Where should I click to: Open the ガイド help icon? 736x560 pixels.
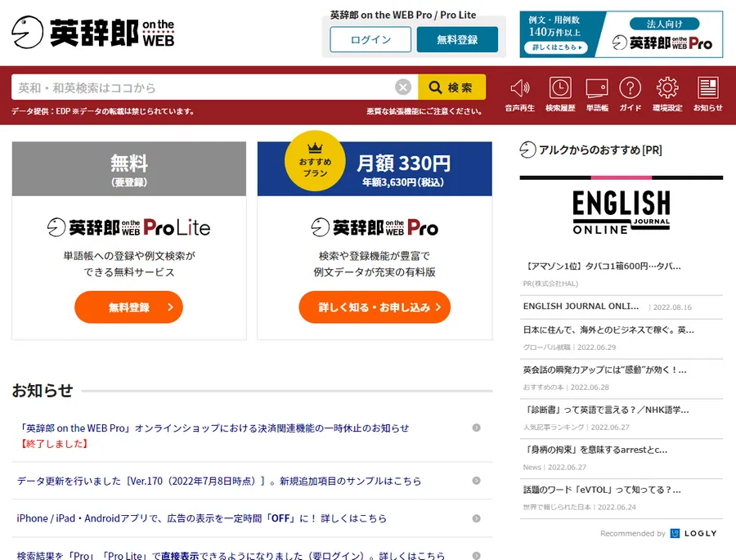coord(630,88)
